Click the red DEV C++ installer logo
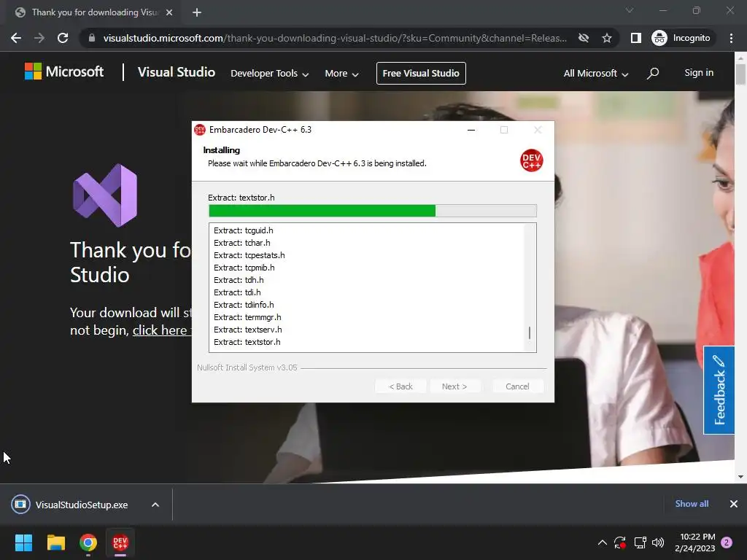 (x=531, y=160)
